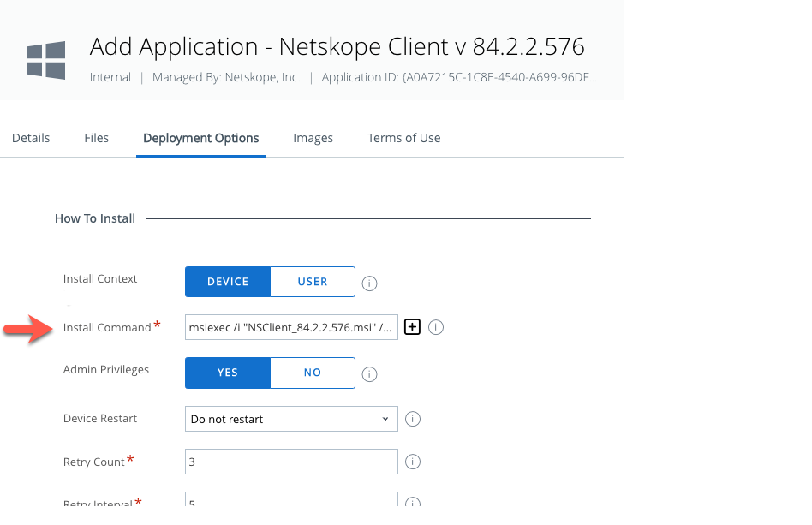Open the Terms of Use tab
Screen dimensions: 812x525
403,138
